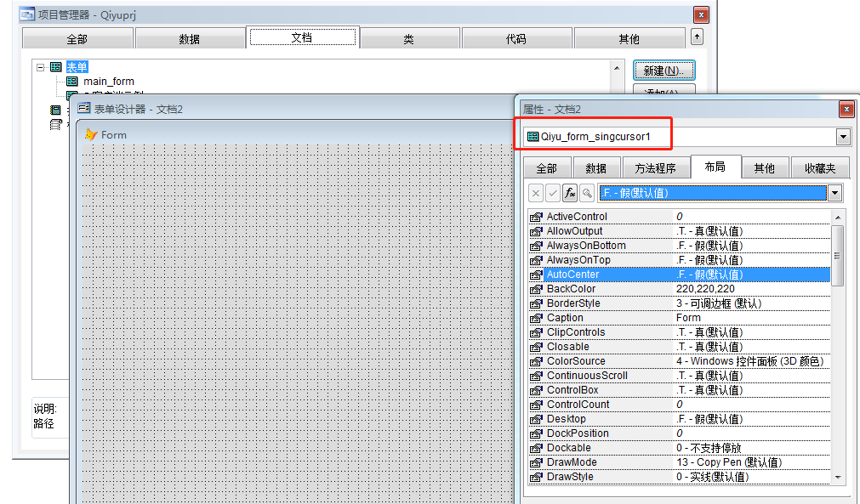Click the object icon beside Qiyu_form_singcursor1
The image size is (860, 504).
click(533, 136)
